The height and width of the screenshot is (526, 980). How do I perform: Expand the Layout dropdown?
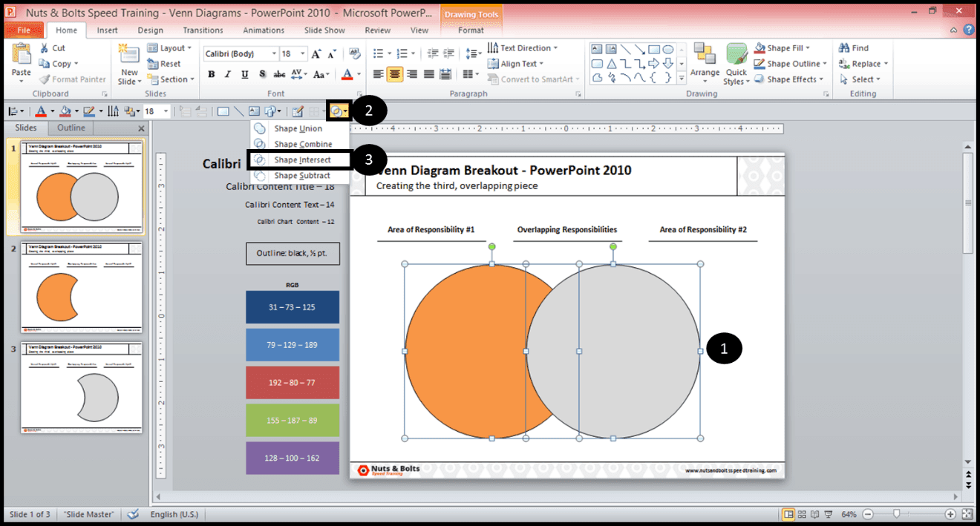coord(169,48)
